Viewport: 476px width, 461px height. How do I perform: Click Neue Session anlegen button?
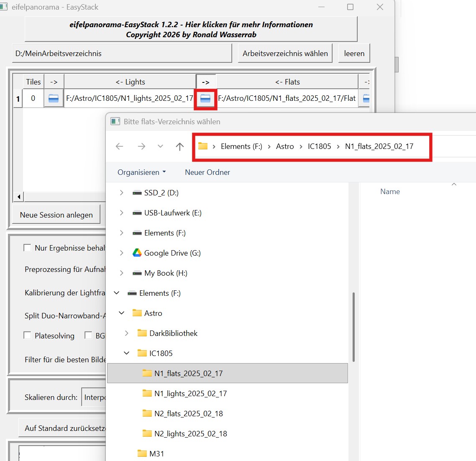56,215
